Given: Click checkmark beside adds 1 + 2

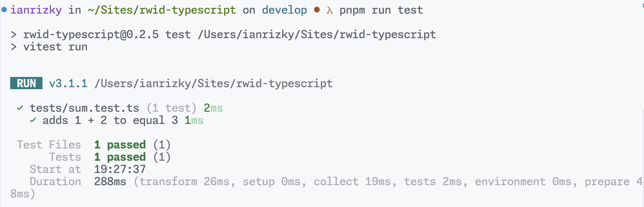Looking at the screenshot, I should pyautogui.click(x=33, y=120).
